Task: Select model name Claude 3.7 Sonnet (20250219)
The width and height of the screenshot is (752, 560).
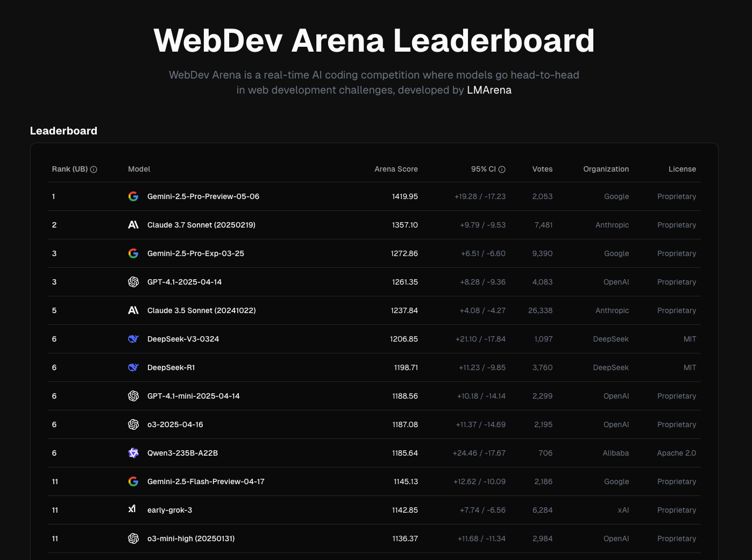Action: pos(201,225)
